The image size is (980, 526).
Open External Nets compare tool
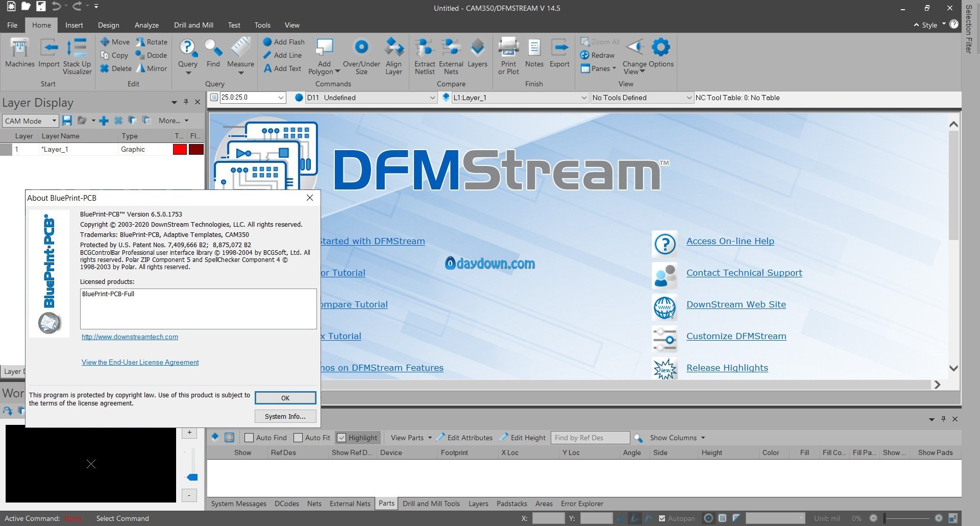pos(451,56)
